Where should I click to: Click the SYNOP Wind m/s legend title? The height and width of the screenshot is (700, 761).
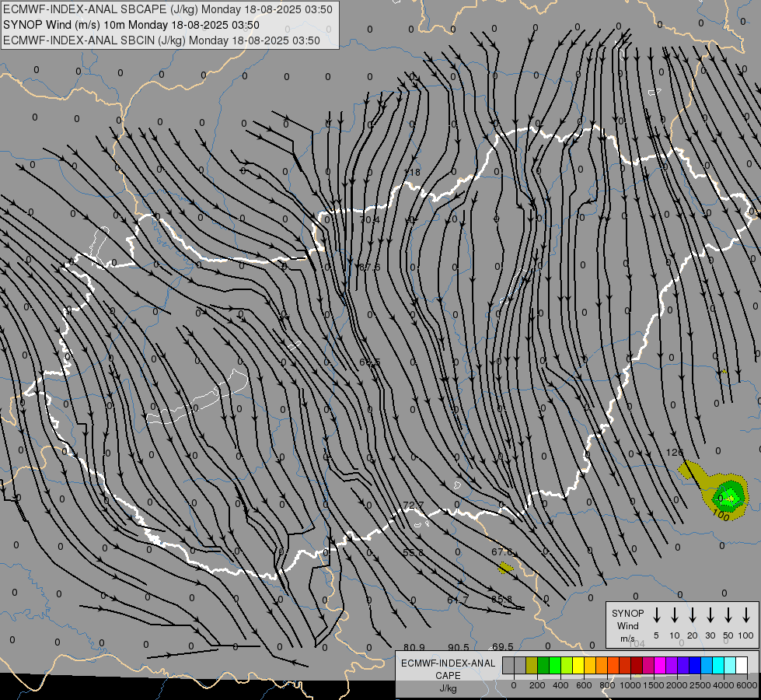(627, 625)
